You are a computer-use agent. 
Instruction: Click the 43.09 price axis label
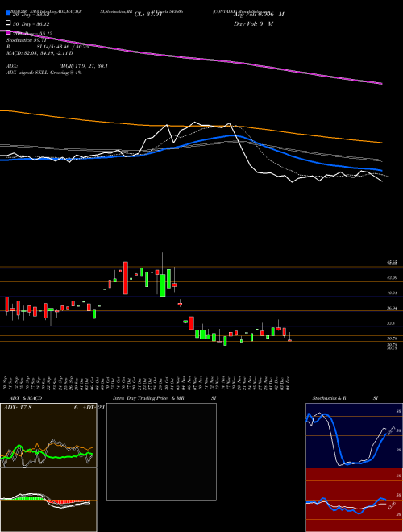click(x=392, y=278)
